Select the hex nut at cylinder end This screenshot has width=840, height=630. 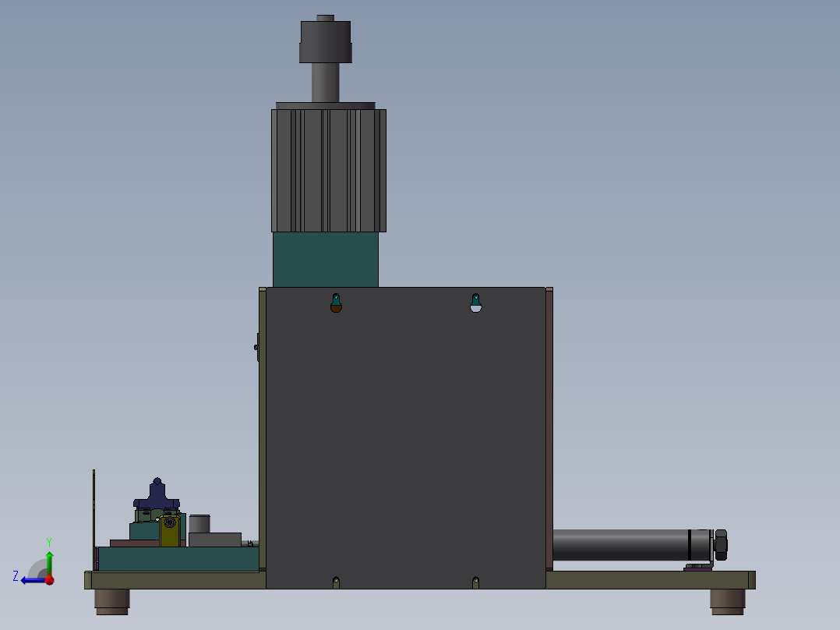[x=721, y=545]
